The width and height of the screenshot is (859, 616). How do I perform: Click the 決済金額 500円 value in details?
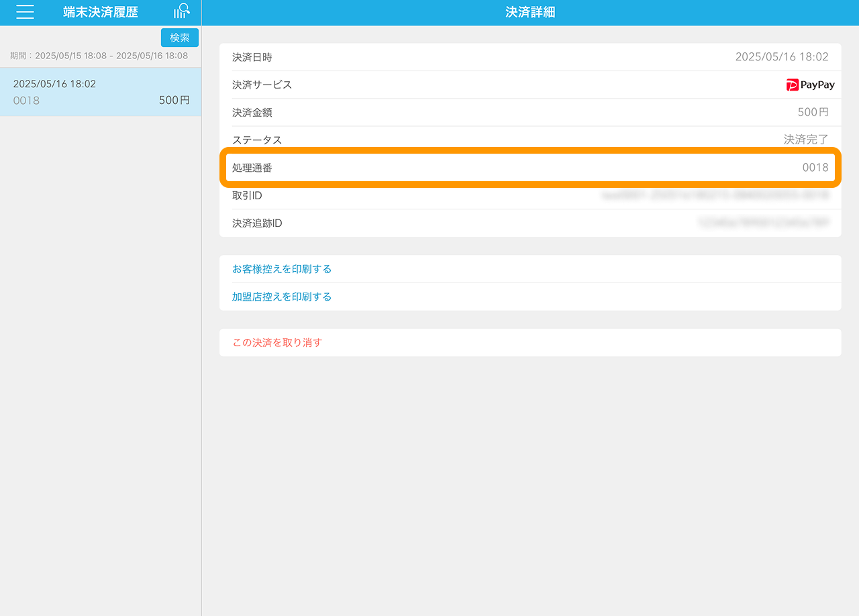[x=813, y=113]
